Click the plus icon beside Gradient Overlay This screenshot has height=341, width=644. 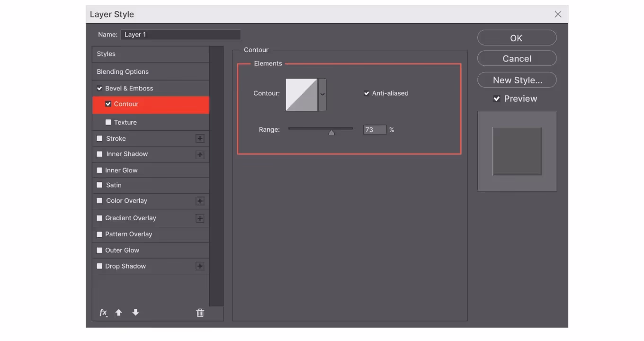click(x=200, y=218)
